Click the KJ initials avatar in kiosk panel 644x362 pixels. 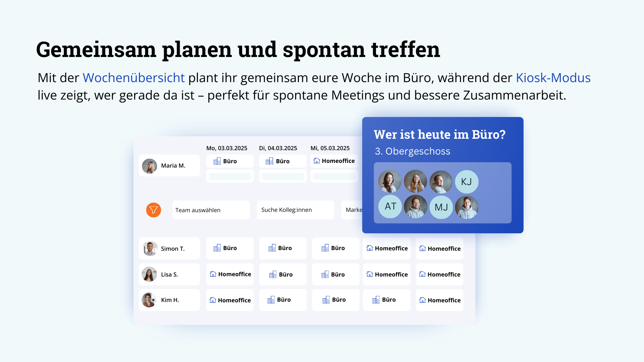click(467, 182)
